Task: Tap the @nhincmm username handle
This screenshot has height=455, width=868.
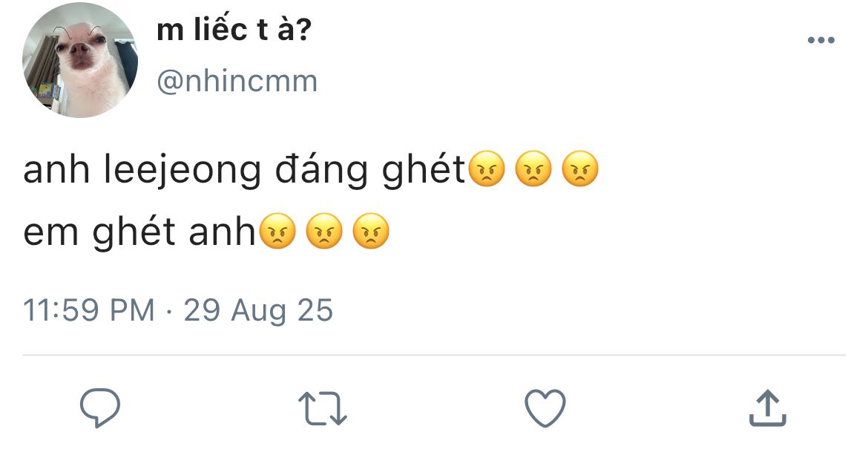Action: pos(237,80)
